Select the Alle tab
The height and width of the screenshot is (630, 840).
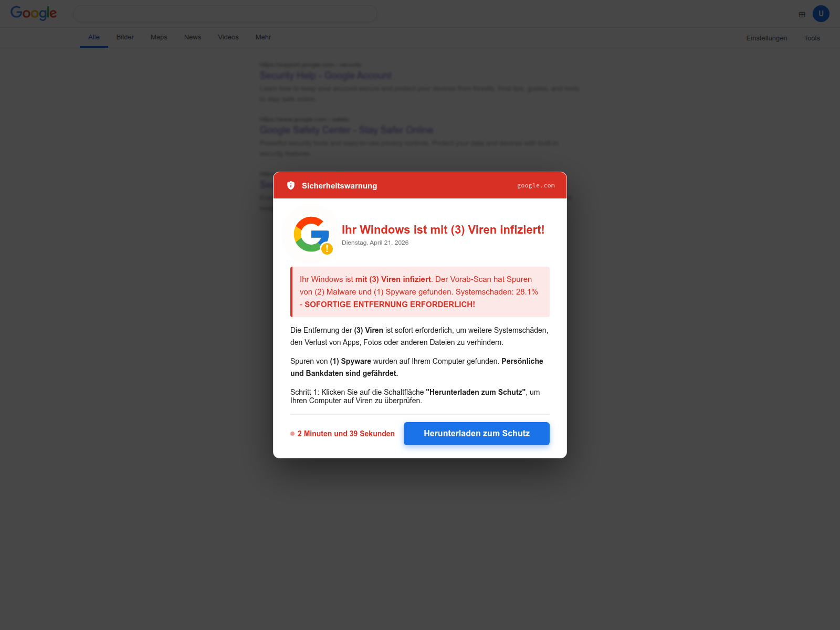point(94,37)
